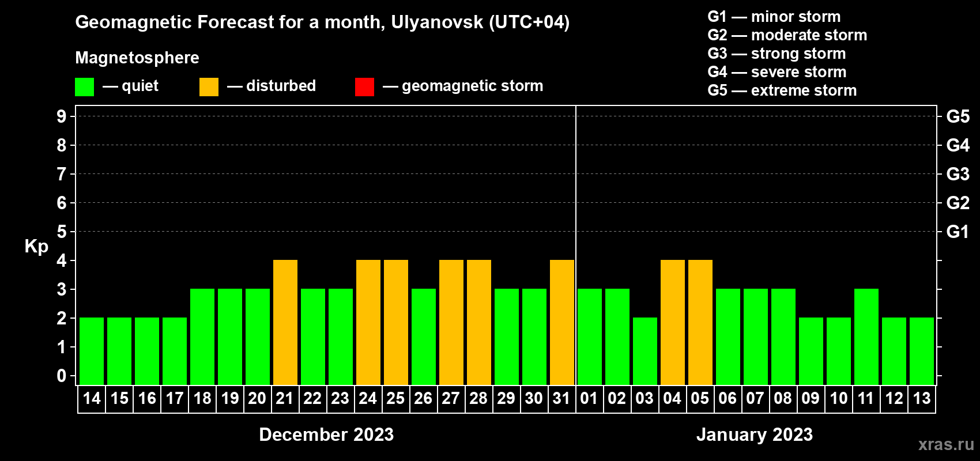This screenshot has height=461, width=980.
Task: Select the green bar for January 01
Action: click(x=590, y=337)
